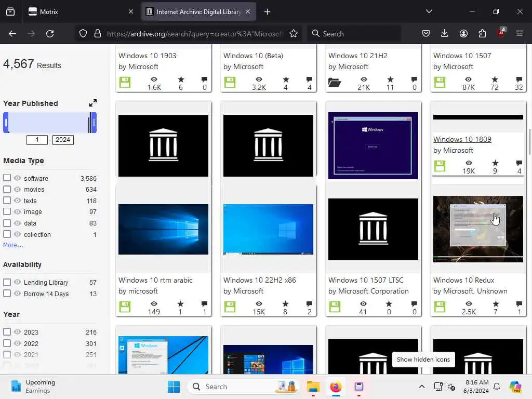The height and width of the screenshot is (399, 532).
Task: Hide collection results using its eye icon
Action: [x=17, y=234]
